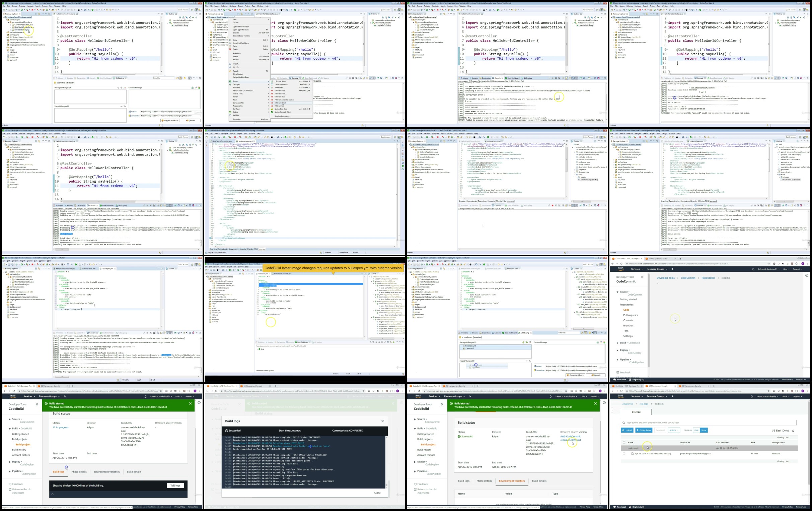Open 'AWS CodeCommit: ccdemo/78a9c2cd' source link
Screen dimensions: 812x511
571,438
